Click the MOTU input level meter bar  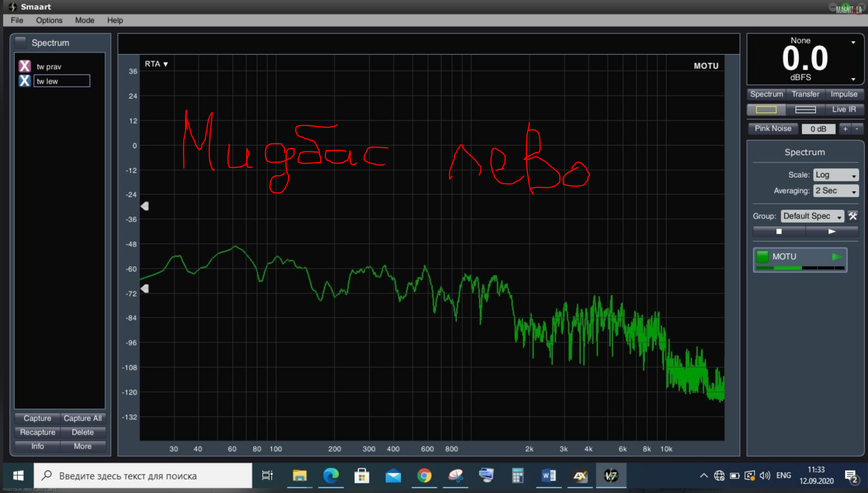tap(800, 268)
